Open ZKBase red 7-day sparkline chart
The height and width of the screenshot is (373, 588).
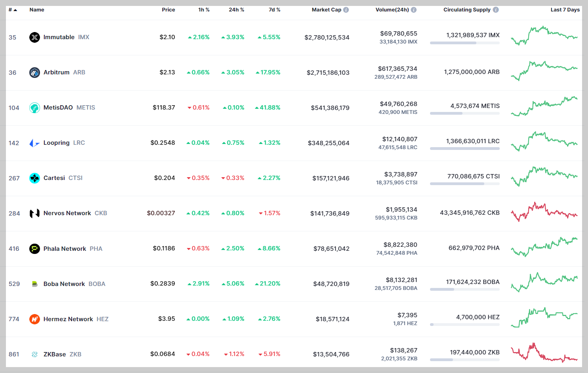coord(544,352)
